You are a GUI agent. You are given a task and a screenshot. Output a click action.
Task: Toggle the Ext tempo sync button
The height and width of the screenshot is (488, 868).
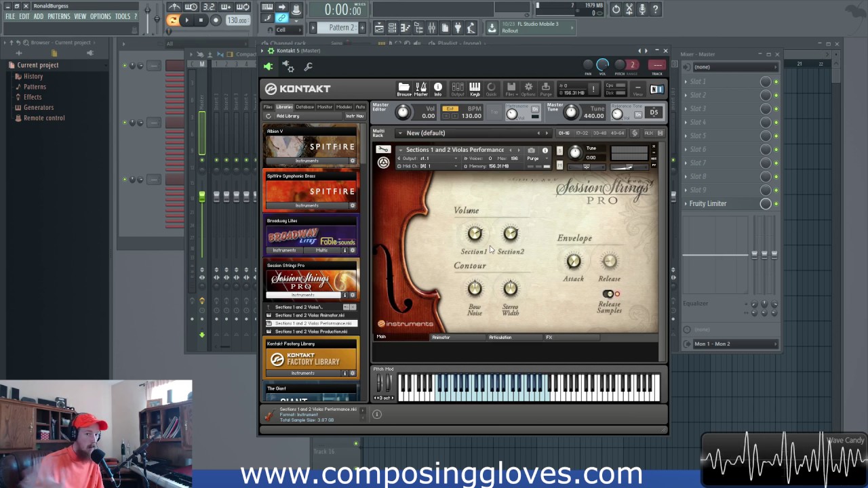(x=450, y=108)
